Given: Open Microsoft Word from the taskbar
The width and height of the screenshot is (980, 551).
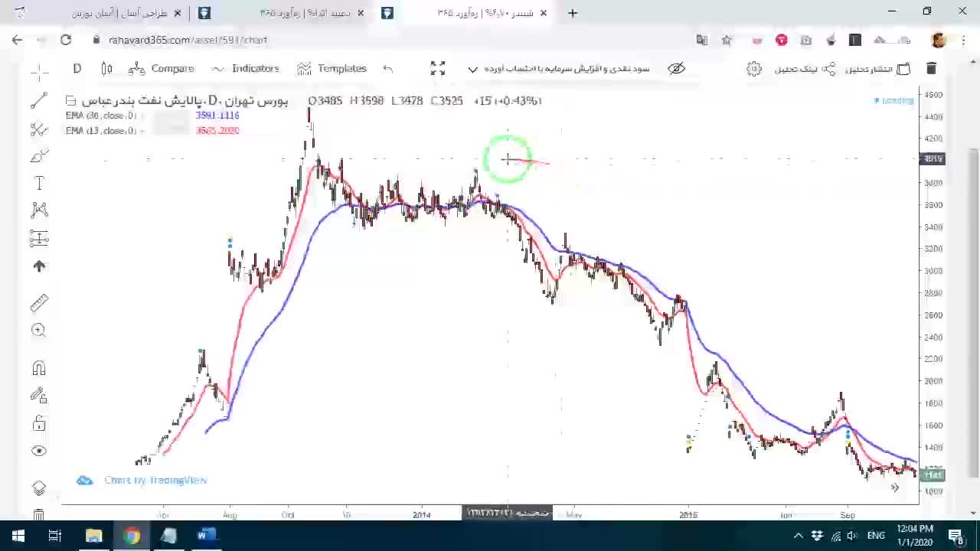Looking at the screenshot, I should (x=206, y=536).
